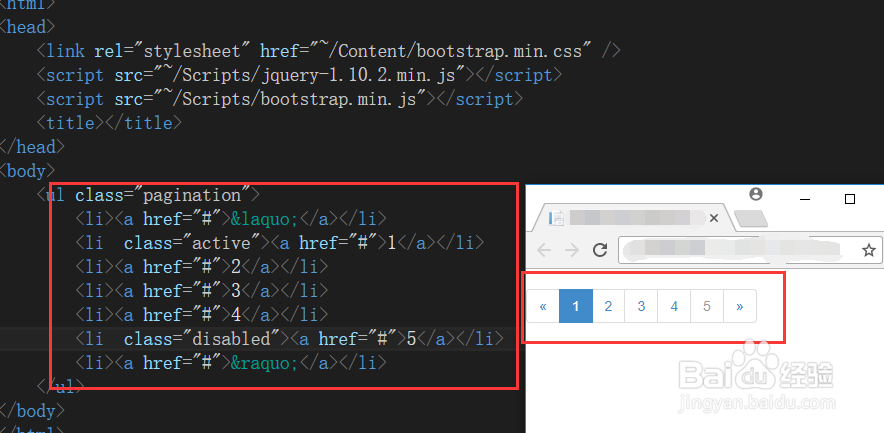Open the Chrome profile account icon
Viewport: 884px width, 433px height.
(x=756, y=194)
